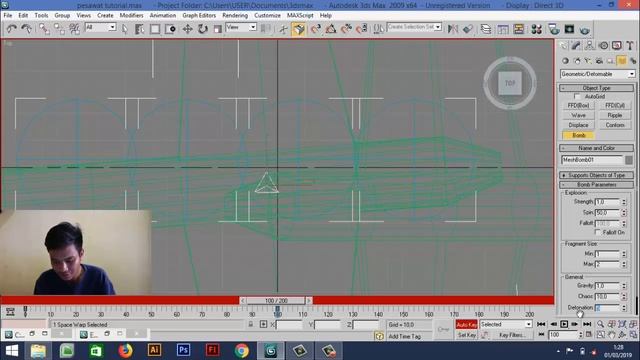
Task: Activate Select and Uniform Scale tool
Action: [x=218, y=29]
